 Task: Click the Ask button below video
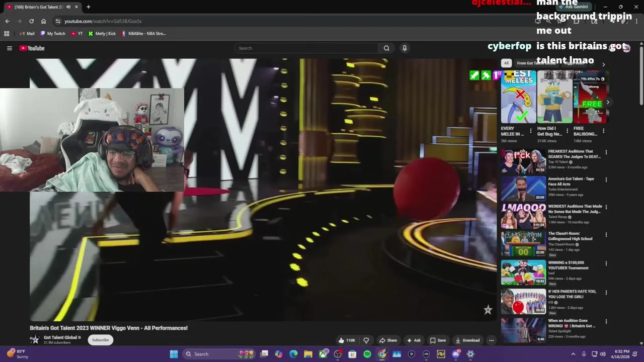(x=414, y=340)
